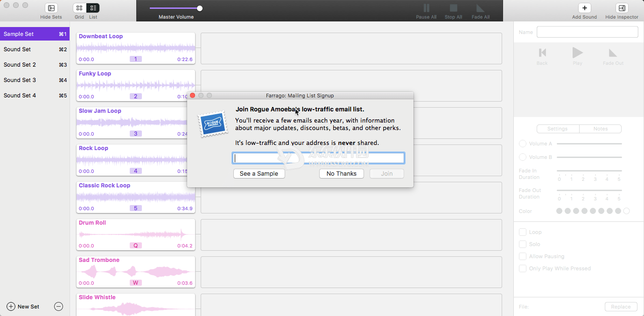Select the Downbeat Loop sound tile
644x316 pixels.
click(136, 48)
